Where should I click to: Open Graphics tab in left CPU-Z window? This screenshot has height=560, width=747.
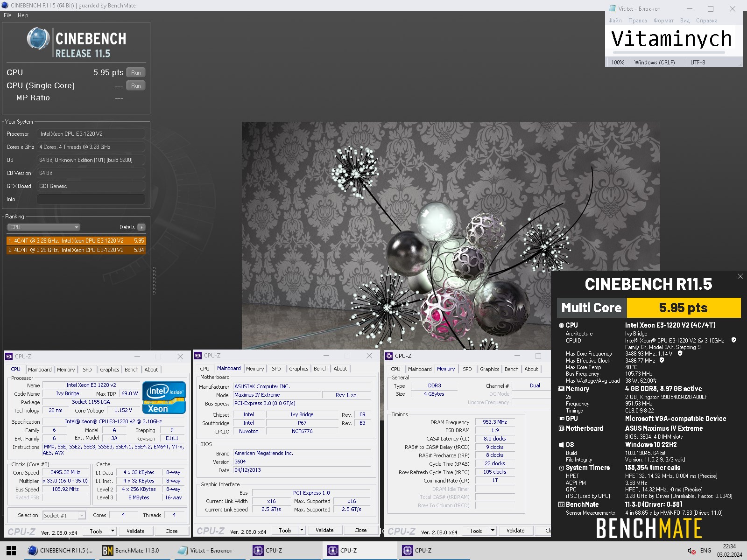[109, 370]
